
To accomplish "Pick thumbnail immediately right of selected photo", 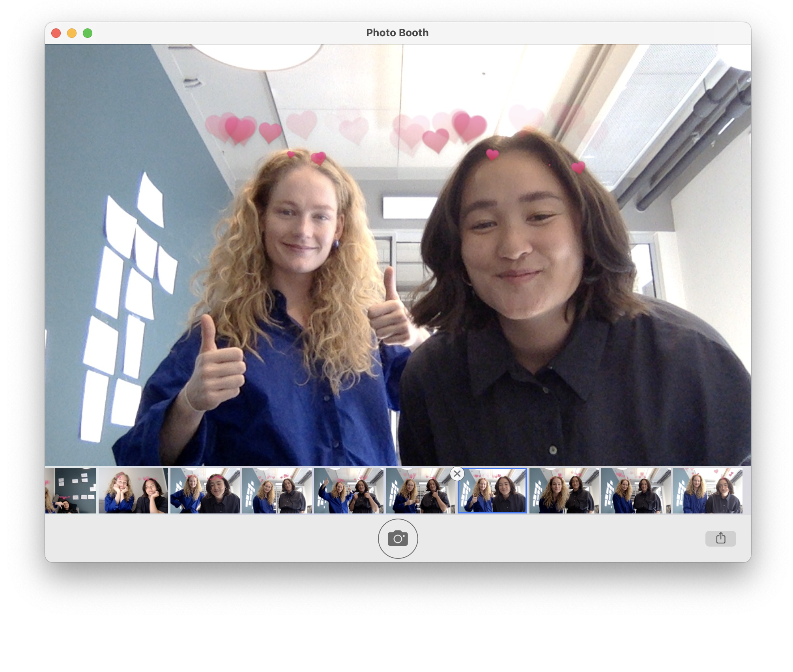I will (x=564, y=491).
